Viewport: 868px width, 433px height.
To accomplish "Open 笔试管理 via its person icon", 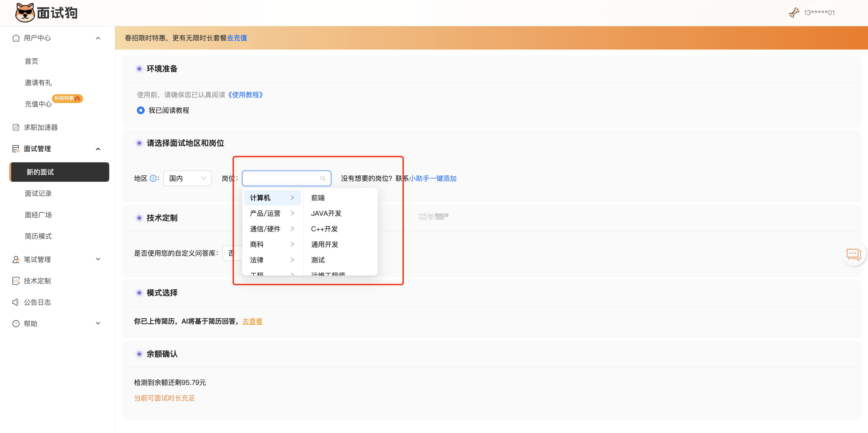I will coord(16,259).
